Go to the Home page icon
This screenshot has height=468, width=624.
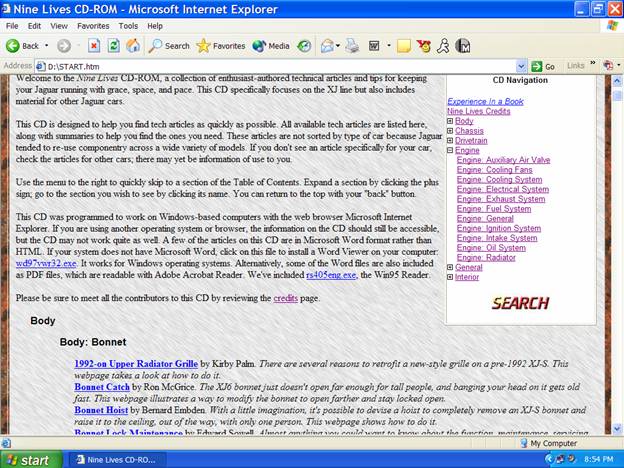click(x=133, y=46)
